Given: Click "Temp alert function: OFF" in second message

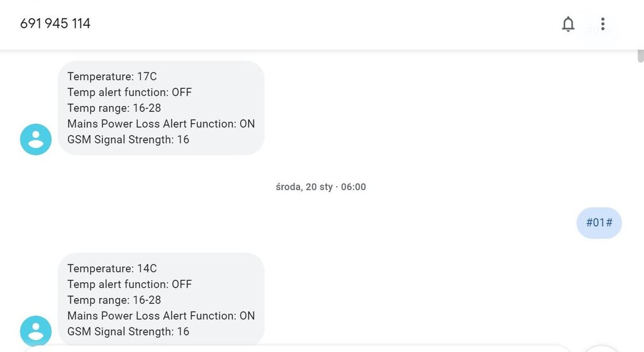Looking at the screenshot, I should 130,285.
